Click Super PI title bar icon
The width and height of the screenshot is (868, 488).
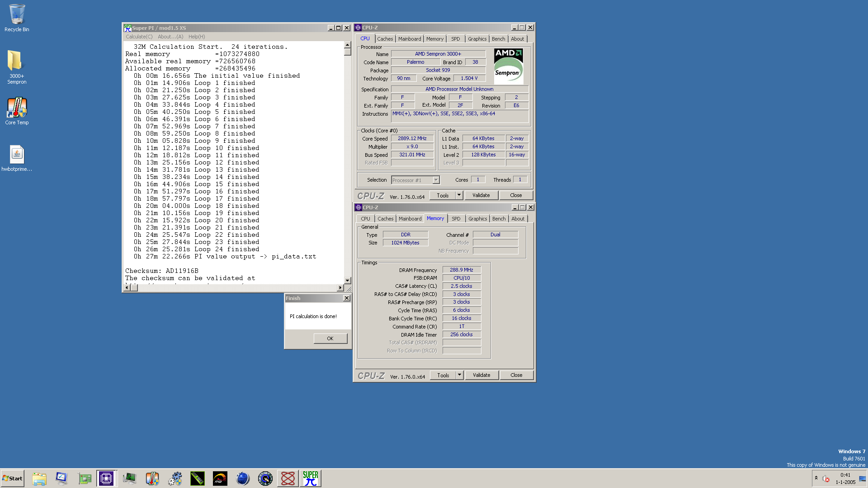[x=127, y=28]
